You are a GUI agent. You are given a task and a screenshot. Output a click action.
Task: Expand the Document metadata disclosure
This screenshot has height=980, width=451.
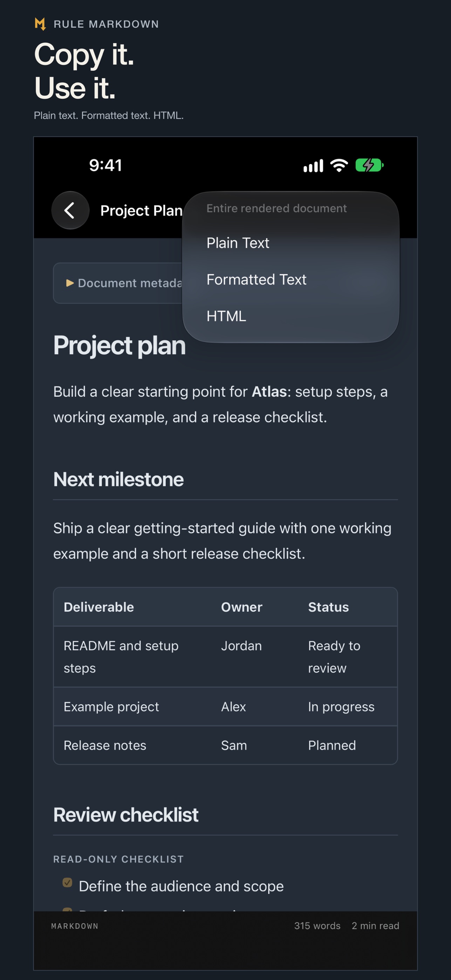pyautogui.click(x=118, y=283)
